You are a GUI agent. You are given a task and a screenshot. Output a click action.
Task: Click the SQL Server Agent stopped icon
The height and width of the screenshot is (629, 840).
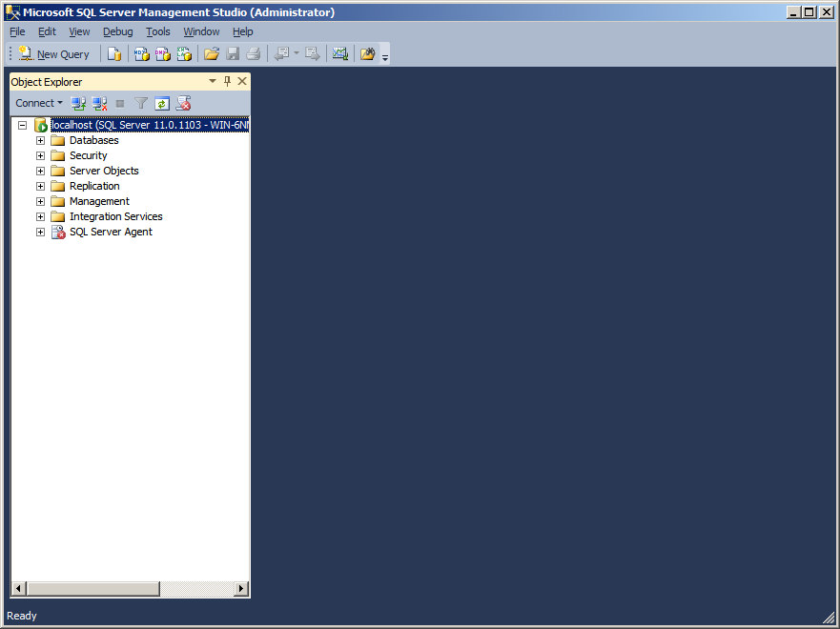point(58,232)
